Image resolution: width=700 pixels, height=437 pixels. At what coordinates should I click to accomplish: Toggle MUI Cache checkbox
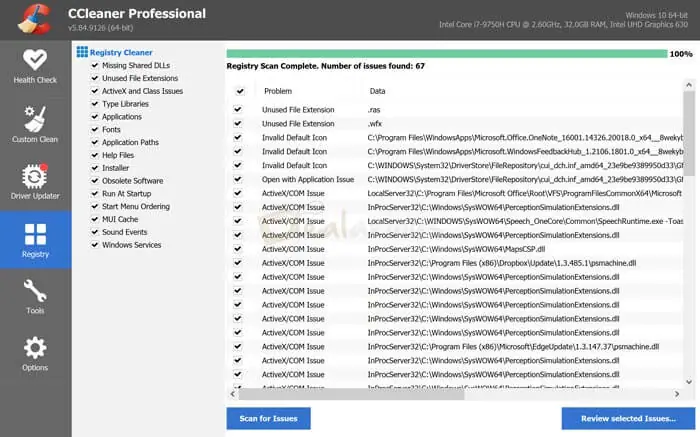(95, 219)
